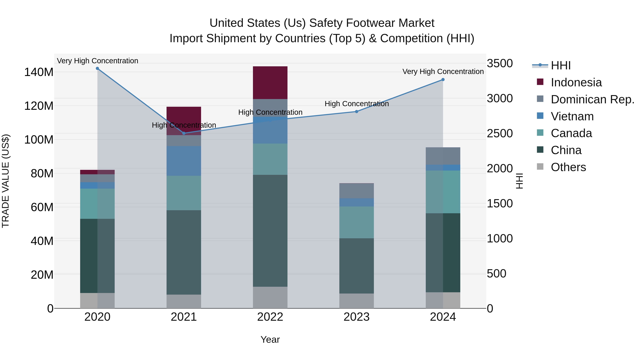
Task: Click the Others segment in 2022 bar
Action: coord(270,297)
